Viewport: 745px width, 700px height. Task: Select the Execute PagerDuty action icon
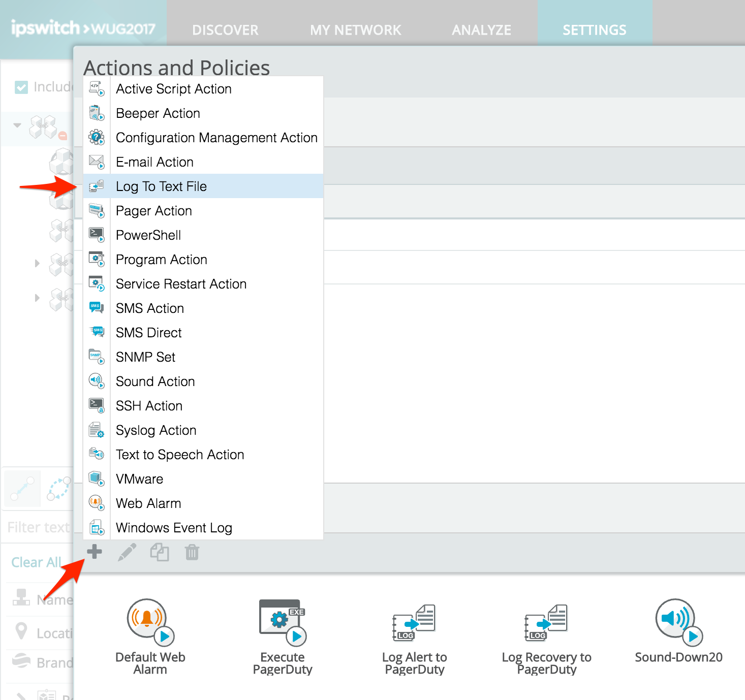pyautogui.click(x=283, y=622)
